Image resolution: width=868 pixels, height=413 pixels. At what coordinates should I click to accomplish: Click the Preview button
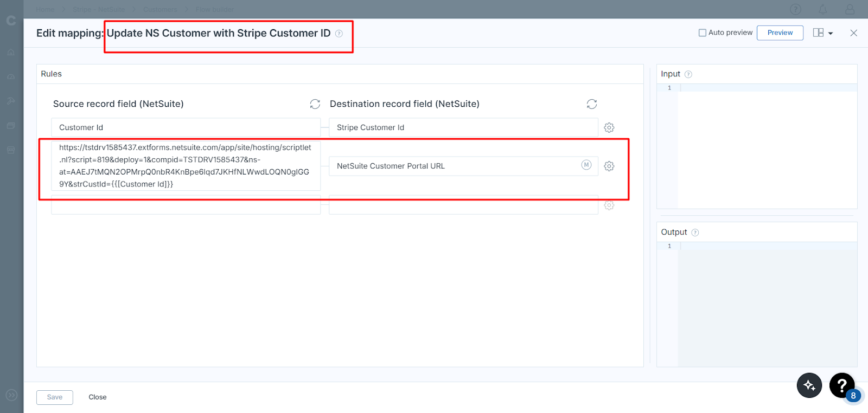[x=780, y=33]
